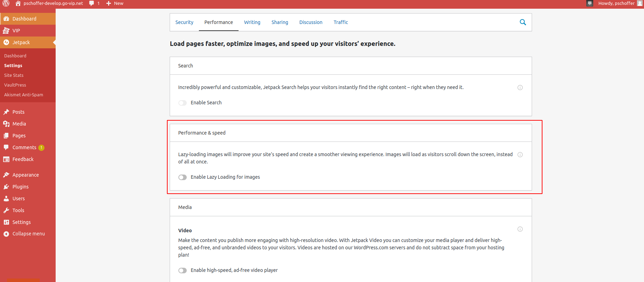Toggle the Enable Search switch

[x=183, y=103]
